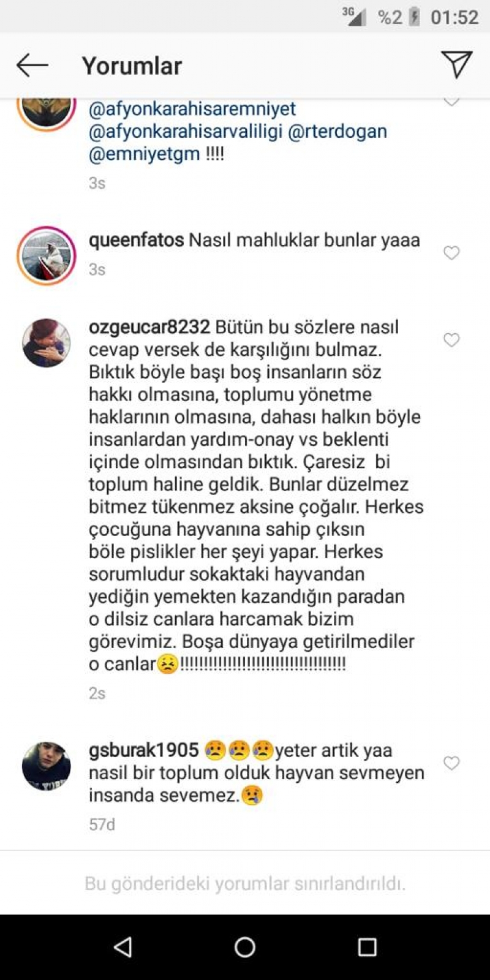This screenshot has width=490, height=980.
Task: Tap the battery icon in status bar
Action: click(x=415, y=17)
